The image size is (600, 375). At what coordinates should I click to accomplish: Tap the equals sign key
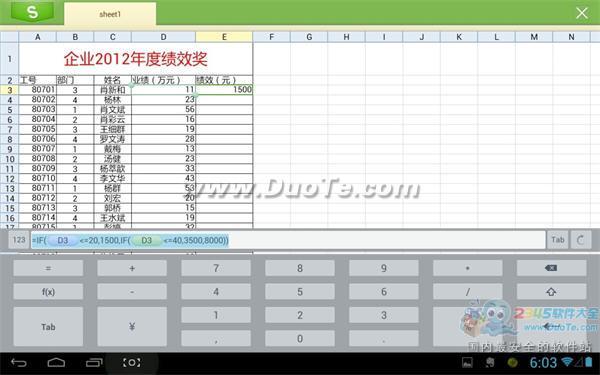pos(48,268)
